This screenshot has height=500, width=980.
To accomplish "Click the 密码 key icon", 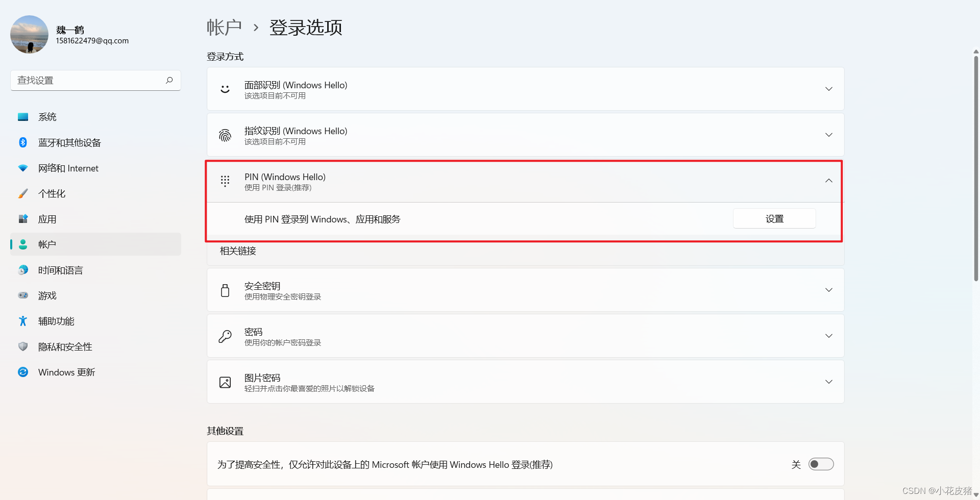I will [x=225, y=336].
